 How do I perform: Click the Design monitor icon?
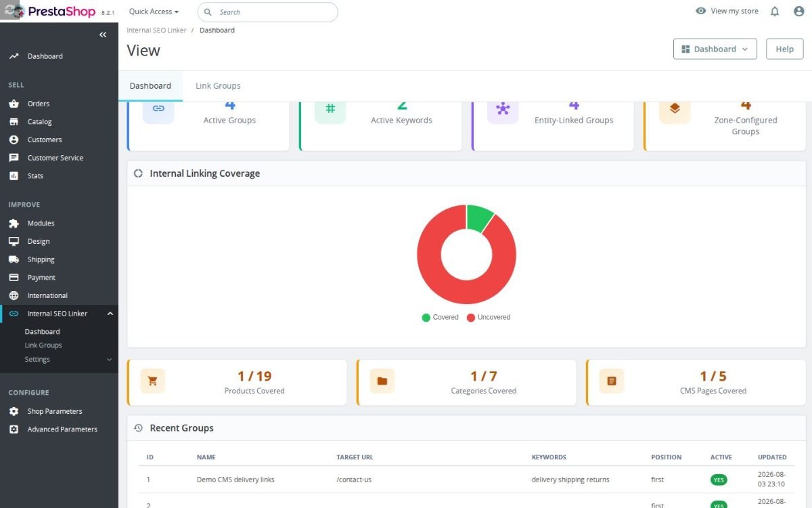14,241
